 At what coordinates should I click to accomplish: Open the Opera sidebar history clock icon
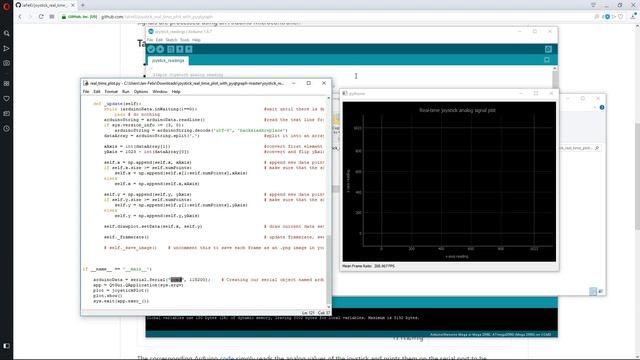[x=6, y=128]
